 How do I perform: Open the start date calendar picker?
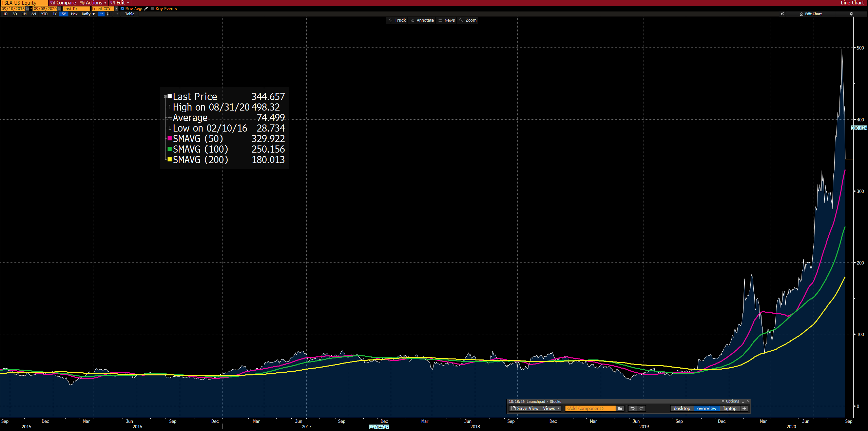[27, 9]
